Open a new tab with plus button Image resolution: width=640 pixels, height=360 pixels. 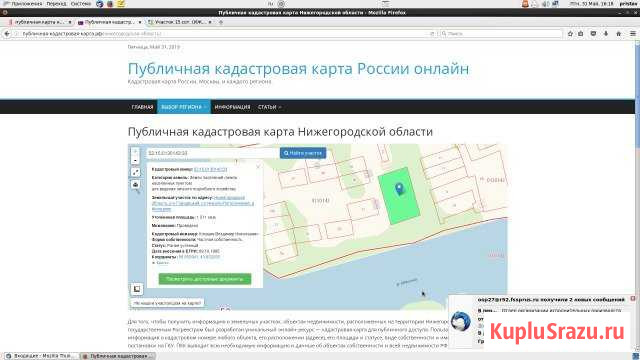(x=221, y=22)
